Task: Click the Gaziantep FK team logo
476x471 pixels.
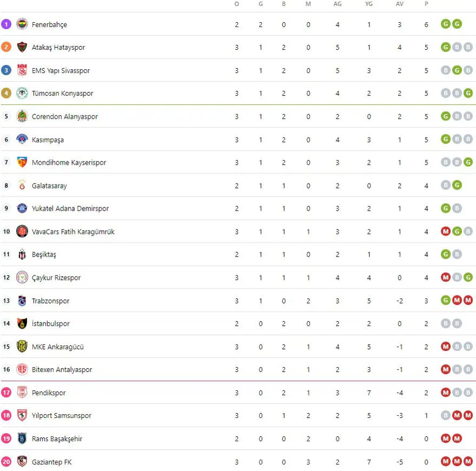Action: [22, 462]
